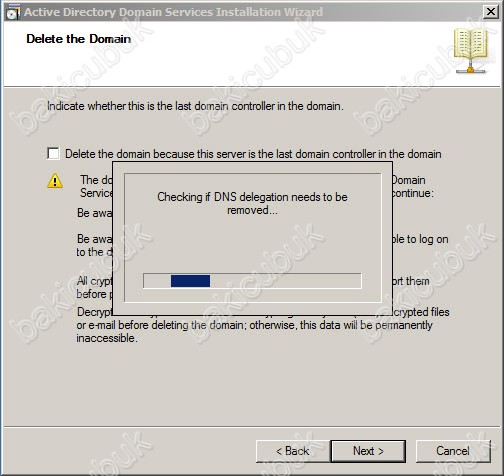Viewport: 504px width, 476px height.
Task: Click the wizard icon in the title bar
Action: pyautogui.click(x=13, y=12)
